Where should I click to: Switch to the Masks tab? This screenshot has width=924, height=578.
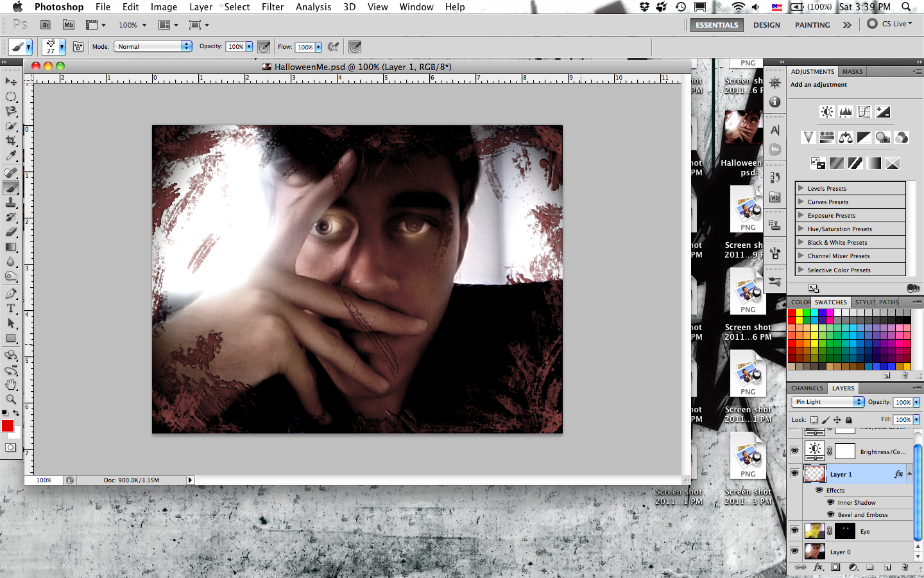click(x=853, y=71)
